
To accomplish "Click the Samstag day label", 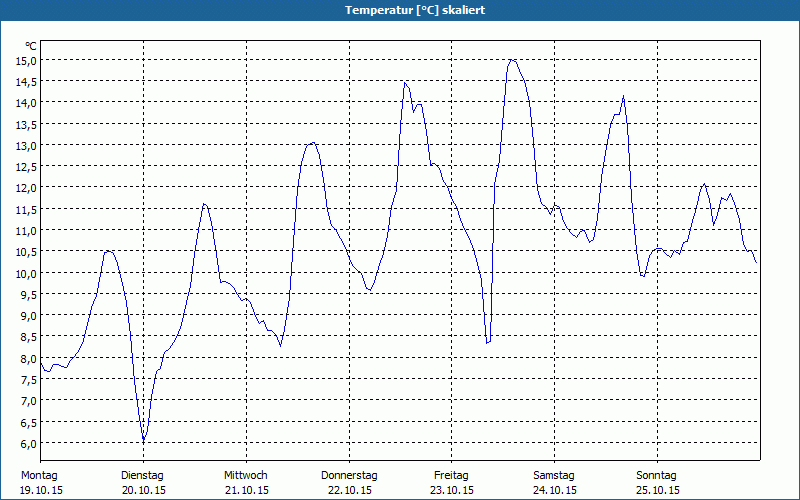I will click(554, 476).
